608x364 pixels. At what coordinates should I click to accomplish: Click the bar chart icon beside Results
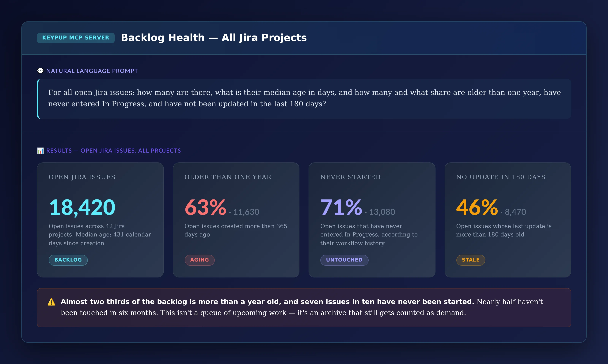[x=40, y=151]
